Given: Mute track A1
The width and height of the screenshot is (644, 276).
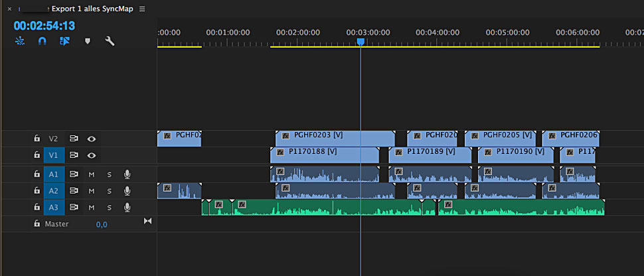Looking at the screenshot, I should tap(92, 175).
